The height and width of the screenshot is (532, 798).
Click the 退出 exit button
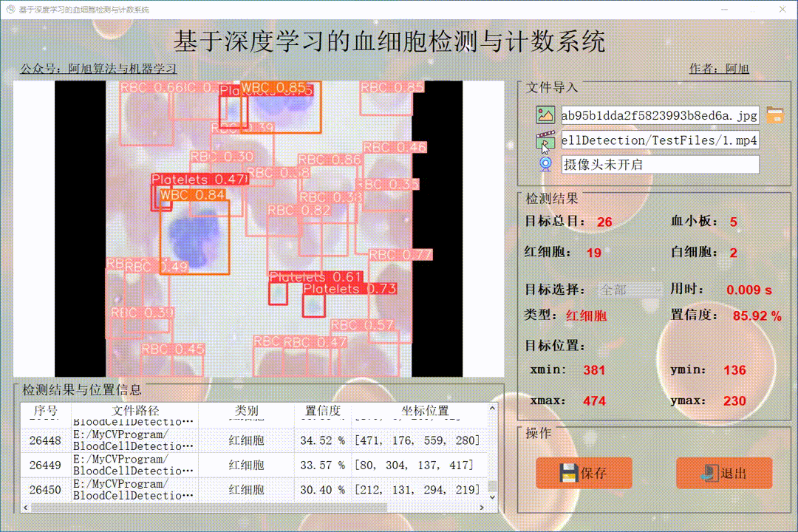click(x=724, y=473)
